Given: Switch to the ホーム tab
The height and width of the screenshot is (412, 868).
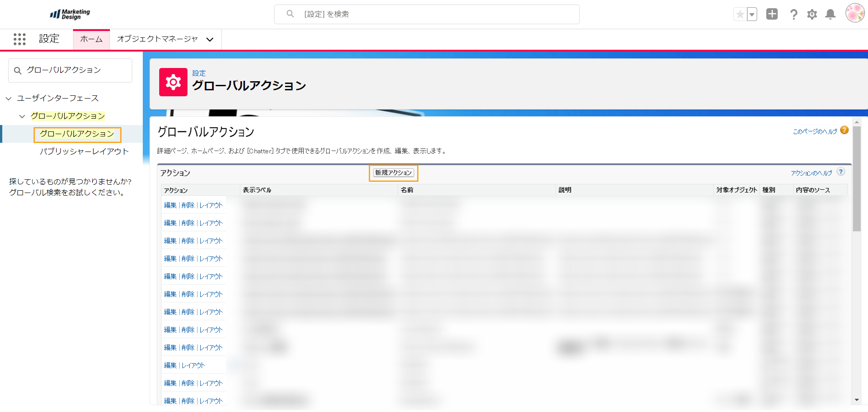Looking at the screenshot, I should tap(91, 39).
